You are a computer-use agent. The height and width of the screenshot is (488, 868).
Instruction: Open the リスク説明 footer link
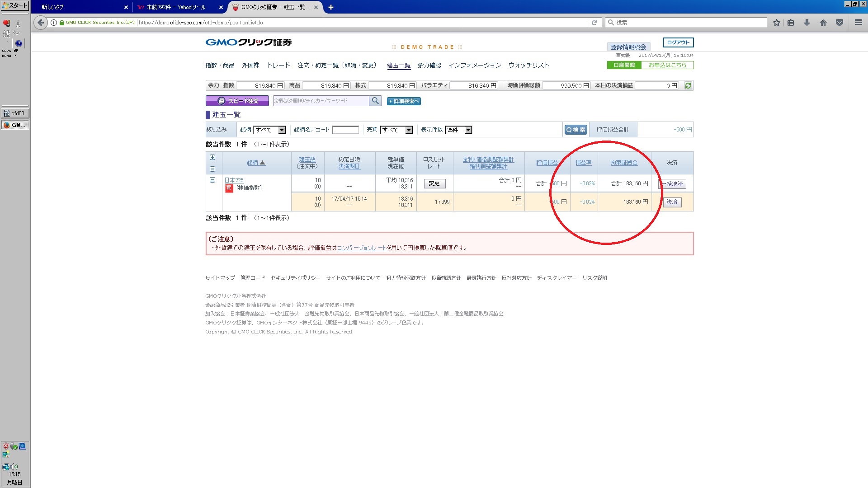click(x=594, y=278)
